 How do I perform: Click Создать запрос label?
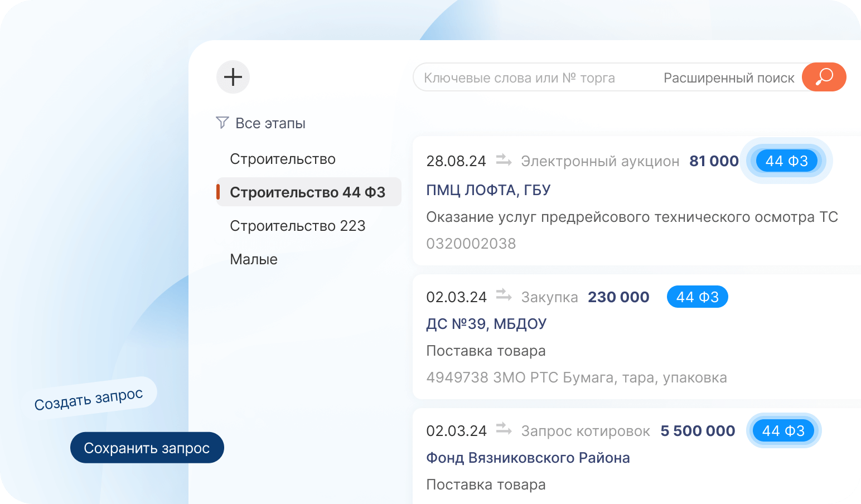[89, 399]
